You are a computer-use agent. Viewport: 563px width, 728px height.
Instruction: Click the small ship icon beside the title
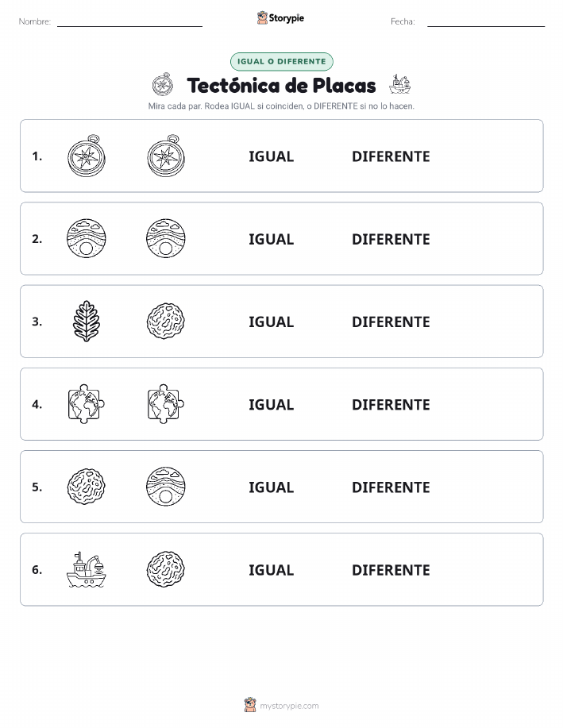tap(400, 84)
